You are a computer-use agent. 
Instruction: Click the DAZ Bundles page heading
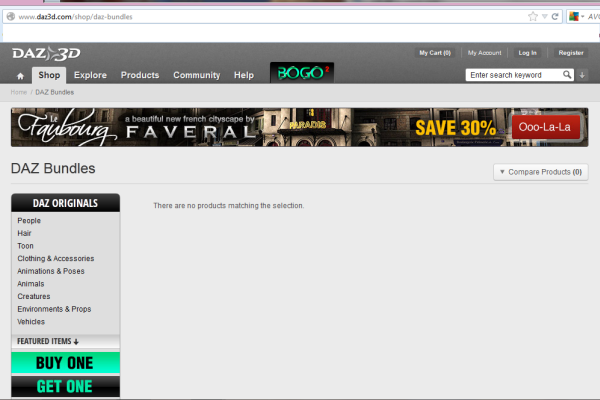tap(53, 168)
